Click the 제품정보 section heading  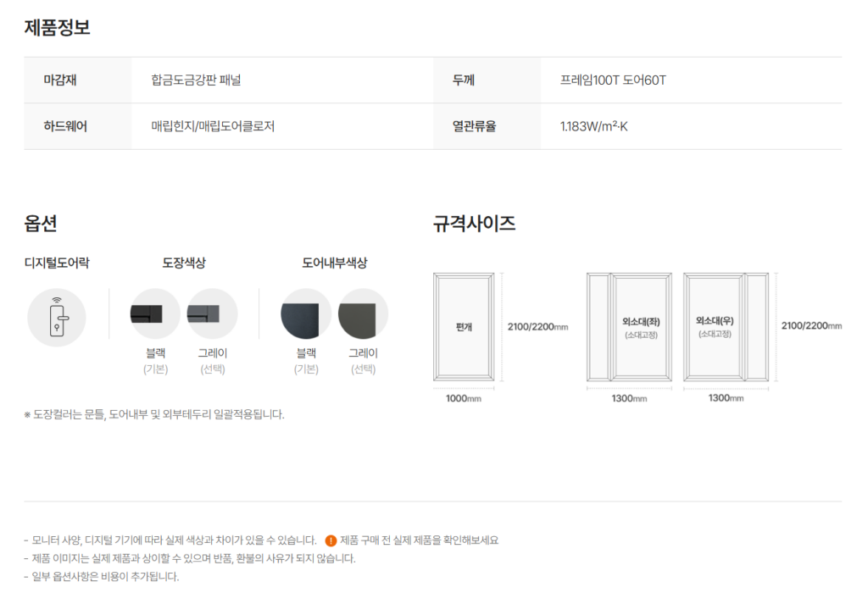57,27
